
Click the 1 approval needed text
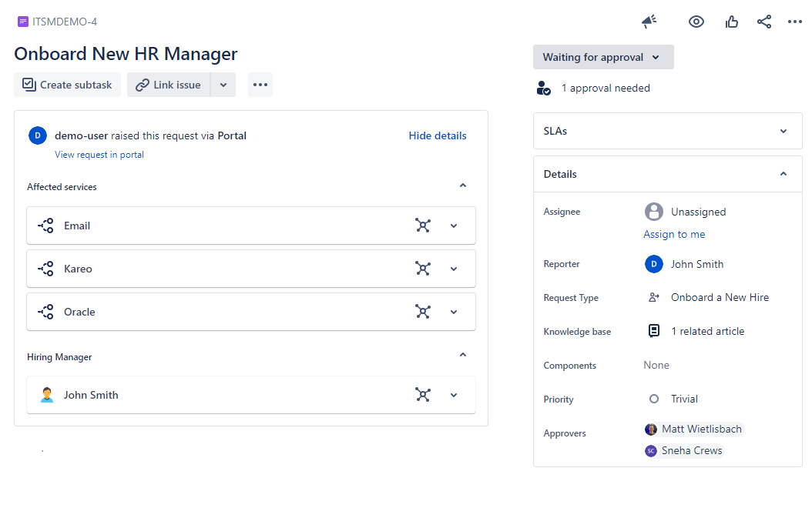click(x=606, y=88)
